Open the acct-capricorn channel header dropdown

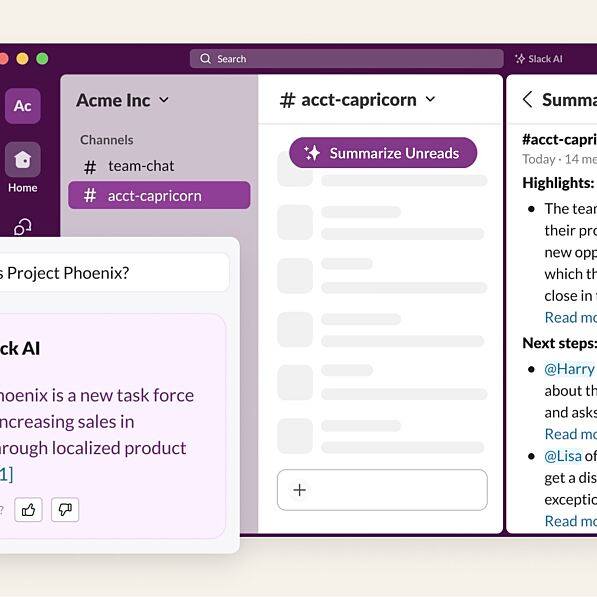(x=430, y=99)
